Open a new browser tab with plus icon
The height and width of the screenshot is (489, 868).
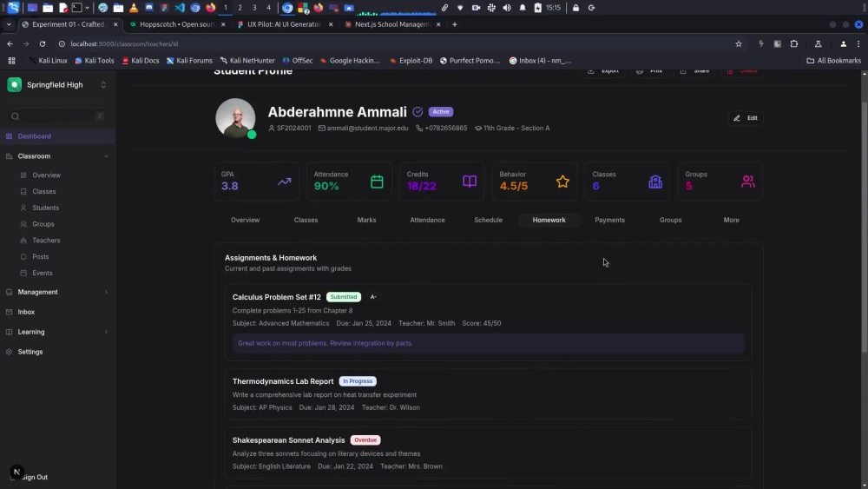[455, 24]
